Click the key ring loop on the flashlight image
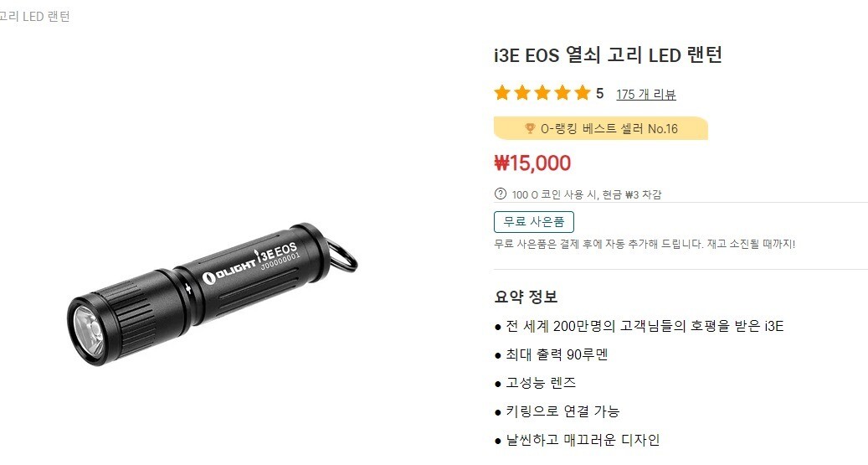The width and height of the screenshot is (868, 465). click(342, 255)
